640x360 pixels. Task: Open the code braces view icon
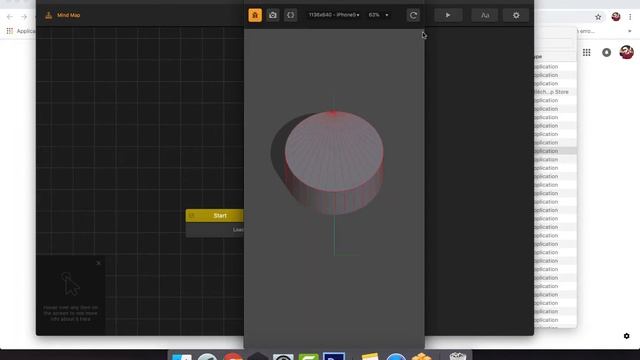(291, 15)
